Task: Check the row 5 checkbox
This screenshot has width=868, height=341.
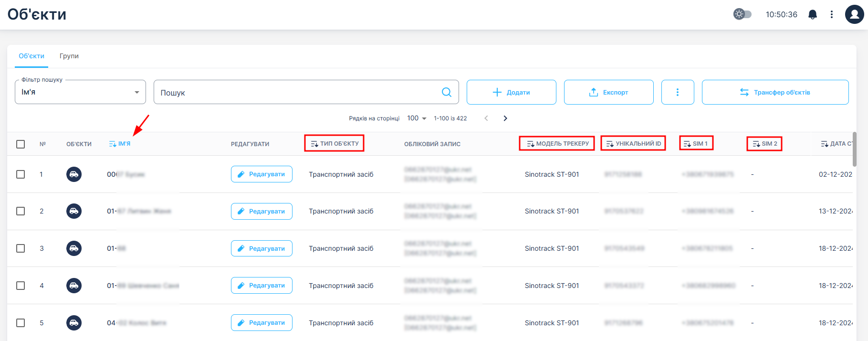Action: pos(21,323)
